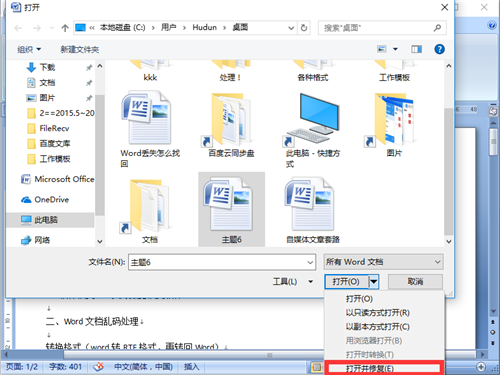Open the 工具(L) dropdown

click(x=293, y=282)
